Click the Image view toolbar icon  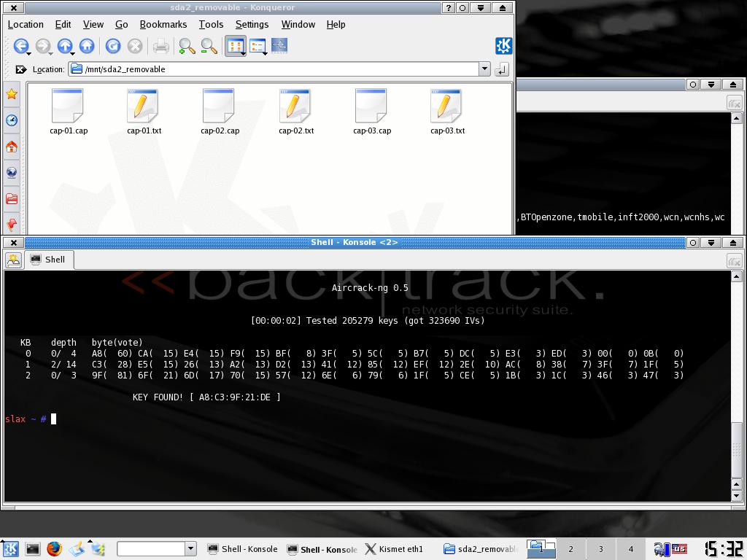[279, 46]
